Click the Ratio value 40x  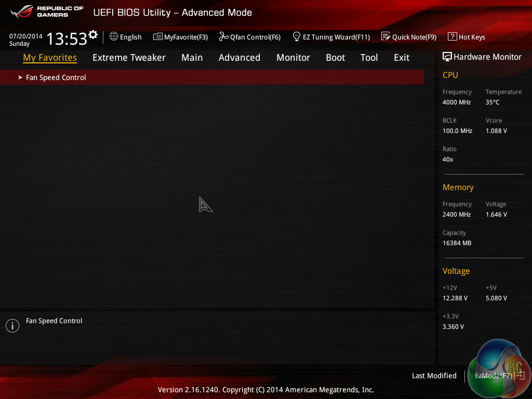tap(447, 159)
